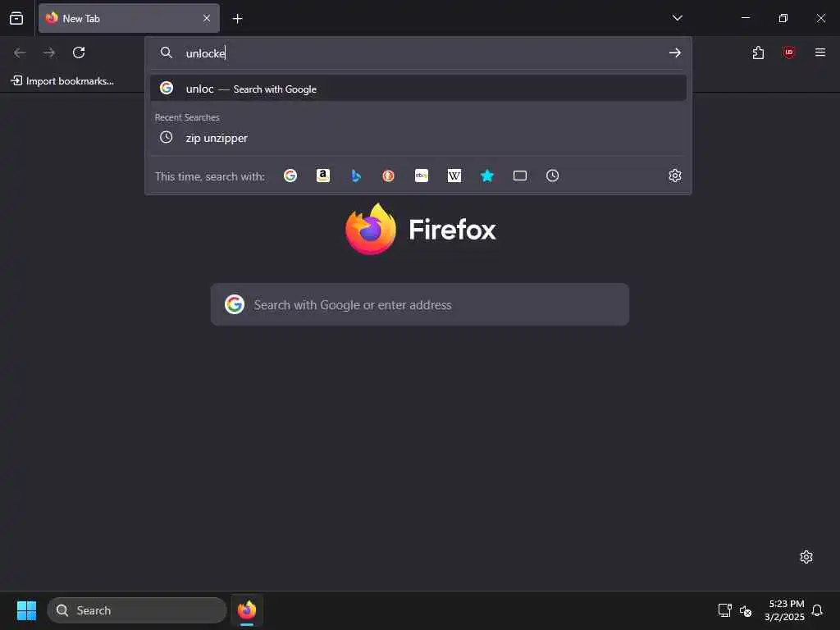This screenshot has width=840, height=630.
Task: Search this time with Wikipedia
Action: pyautogui.click(x=454, y=176)
